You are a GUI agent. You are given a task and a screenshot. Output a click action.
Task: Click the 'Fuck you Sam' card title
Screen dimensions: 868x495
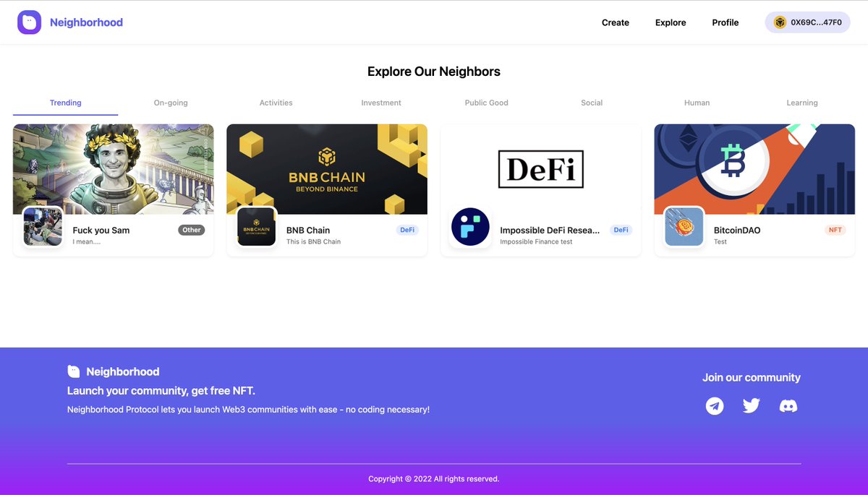coord(101,231)
